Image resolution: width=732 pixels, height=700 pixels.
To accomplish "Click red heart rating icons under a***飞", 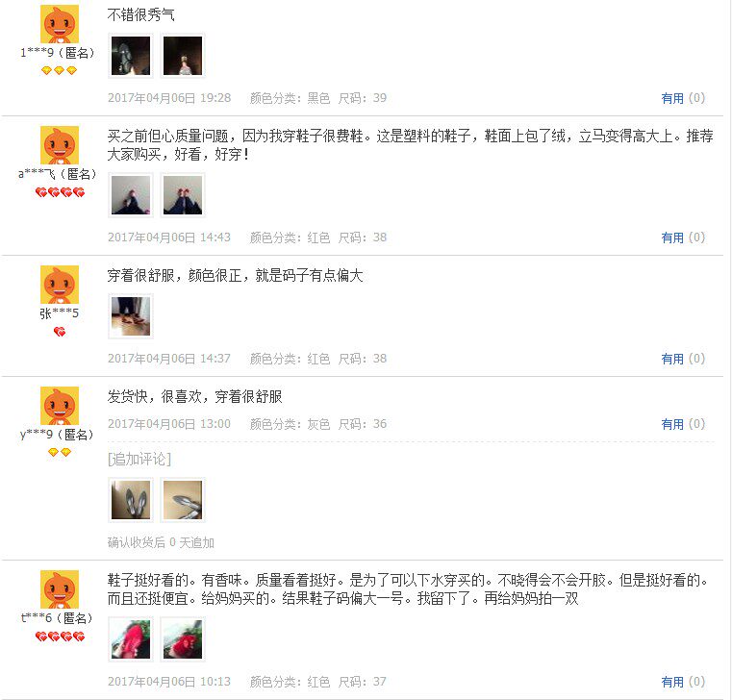I will 60,192.
